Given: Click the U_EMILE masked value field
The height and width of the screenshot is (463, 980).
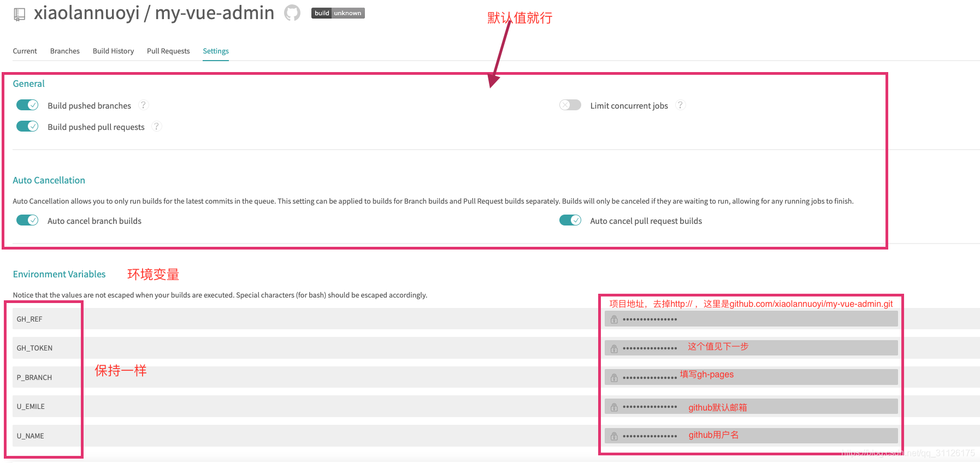Looking at the screenshot, I should click(751, 406).
